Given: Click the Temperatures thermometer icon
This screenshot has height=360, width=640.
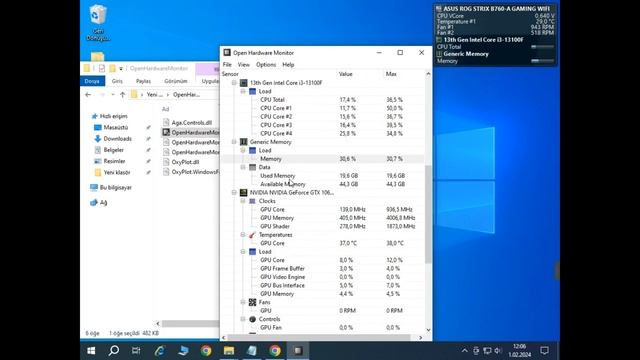Looking at the screenshot, I should coord(252,235).
